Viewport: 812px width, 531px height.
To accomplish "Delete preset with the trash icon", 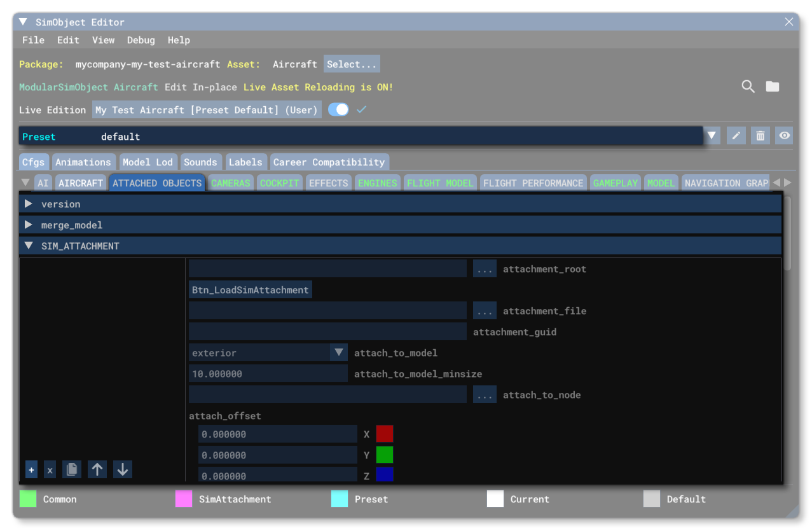I will 760,136.
